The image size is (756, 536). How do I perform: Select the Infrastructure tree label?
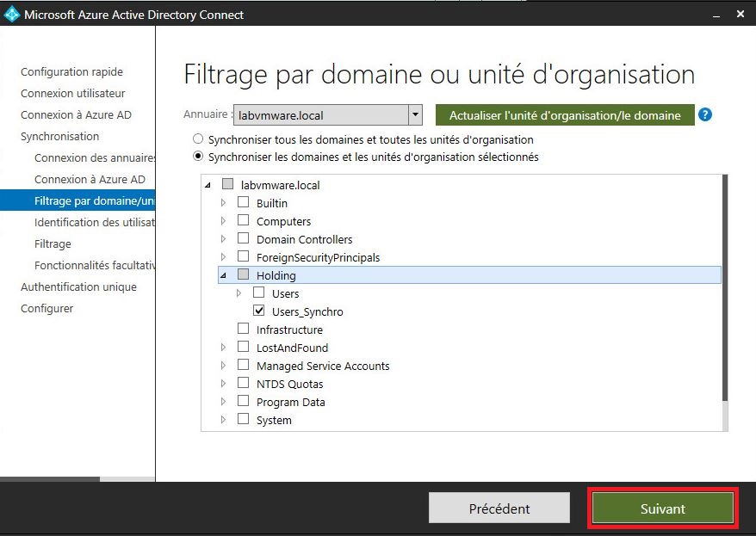[289, 330]
